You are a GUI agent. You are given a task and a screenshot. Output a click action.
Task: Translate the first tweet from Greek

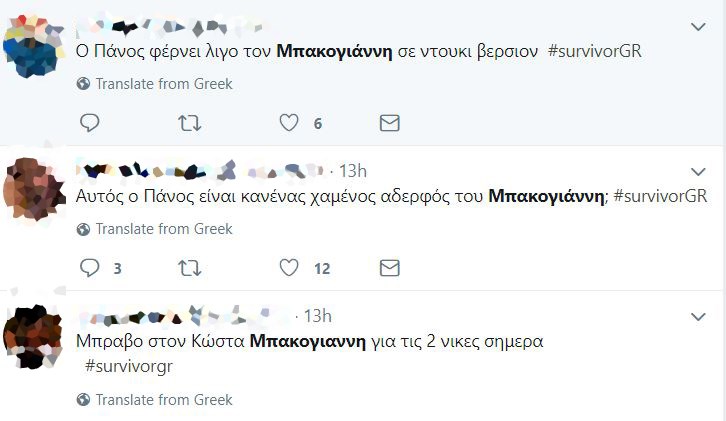(163, 84)
